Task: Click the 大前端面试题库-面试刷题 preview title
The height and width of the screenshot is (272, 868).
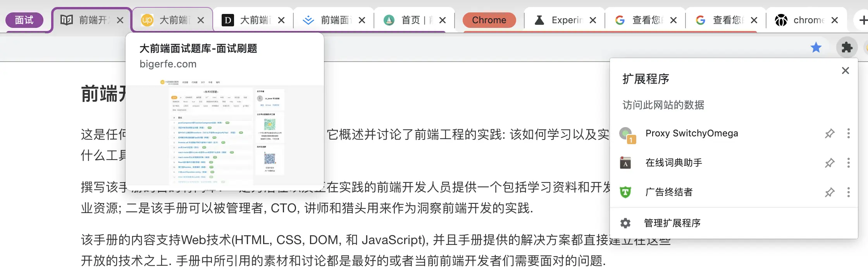Action: pos(198,48)
